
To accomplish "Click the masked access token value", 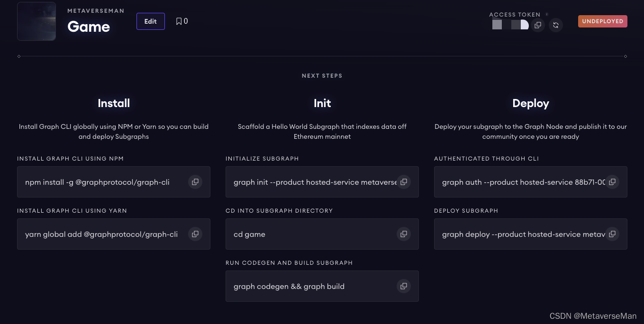I will tap(510, 25).
